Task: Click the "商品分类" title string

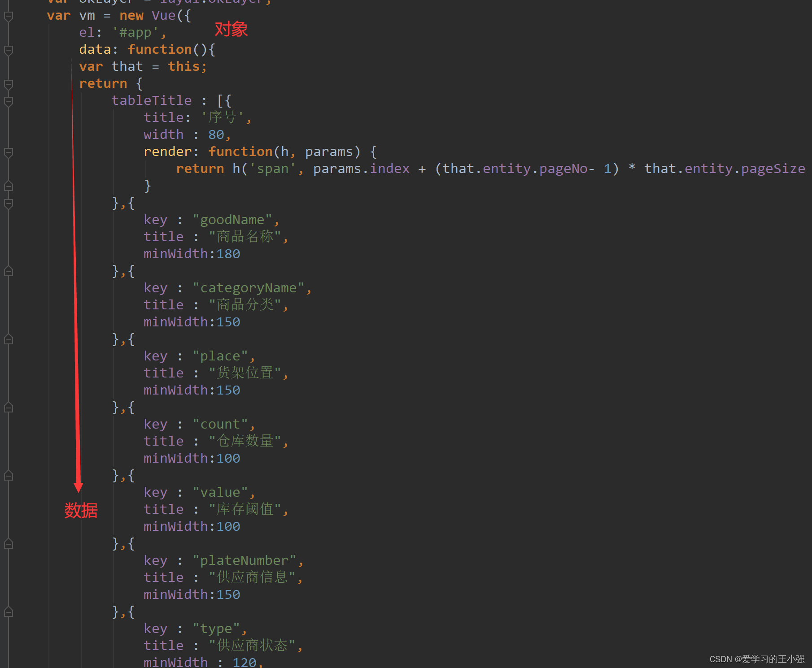Action: (x=245, y=305)
